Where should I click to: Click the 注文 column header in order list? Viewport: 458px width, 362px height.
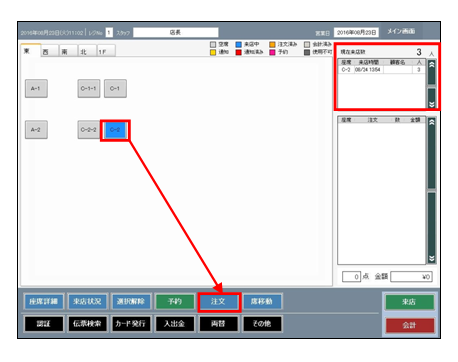click(372, 120)
